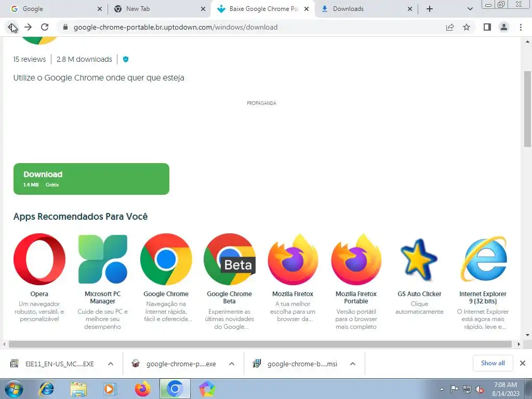Click the Action Center flag icon
Screen dimensions: 532x399
pyautogui.click(x=454, y=389)
